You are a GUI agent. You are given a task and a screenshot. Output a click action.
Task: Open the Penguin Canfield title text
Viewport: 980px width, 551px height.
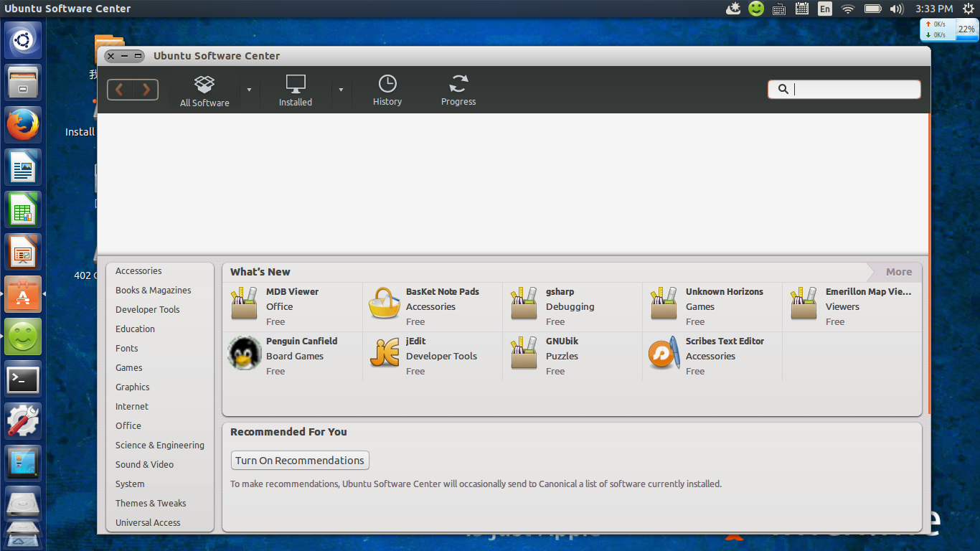[301, 342]
